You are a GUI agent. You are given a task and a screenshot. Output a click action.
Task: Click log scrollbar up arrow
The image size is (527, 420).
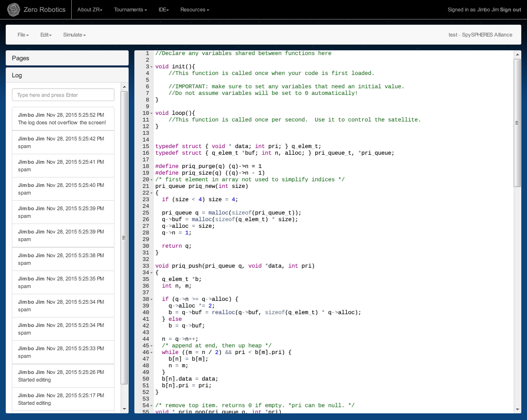coord(124,87)
